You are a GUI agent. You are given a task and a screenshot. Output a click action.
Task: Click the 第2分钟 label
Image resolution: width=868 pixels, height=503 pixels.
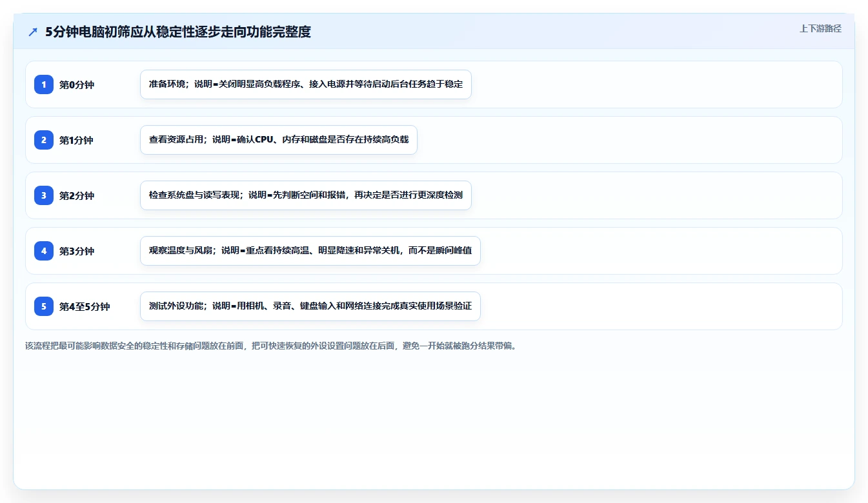pos(77,195)
